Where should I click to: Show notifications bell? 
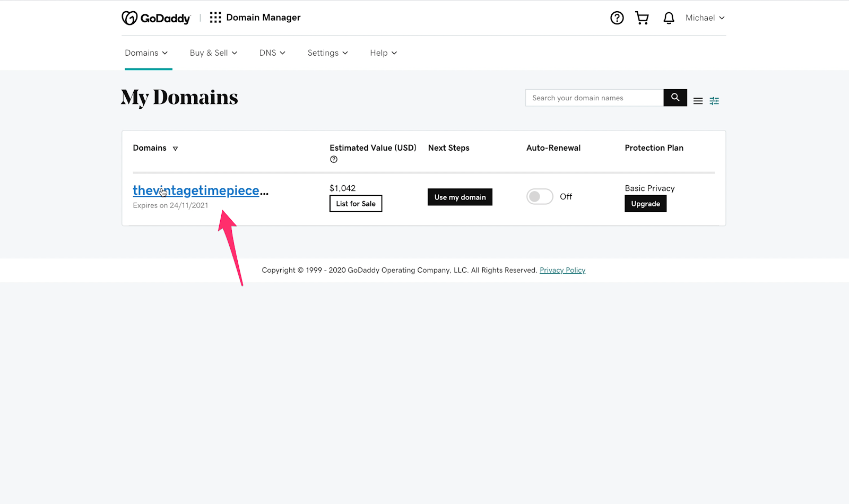point(669,18)
